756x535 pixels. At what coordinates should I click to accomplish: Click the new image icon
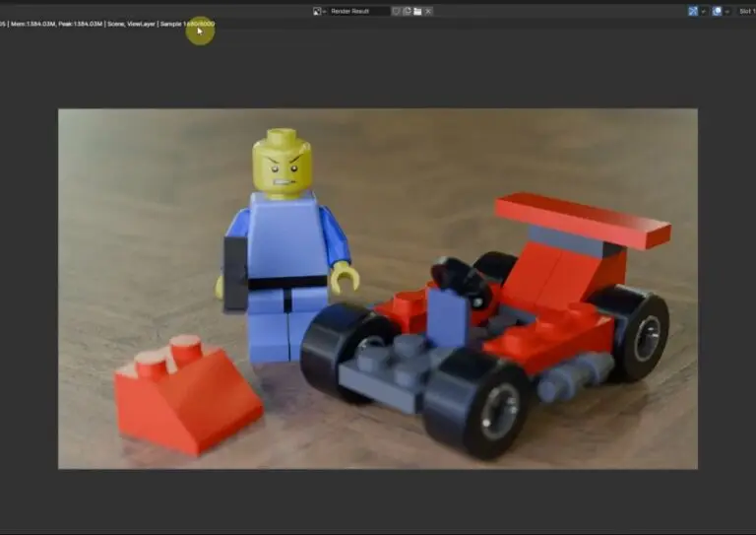[407, 11]
